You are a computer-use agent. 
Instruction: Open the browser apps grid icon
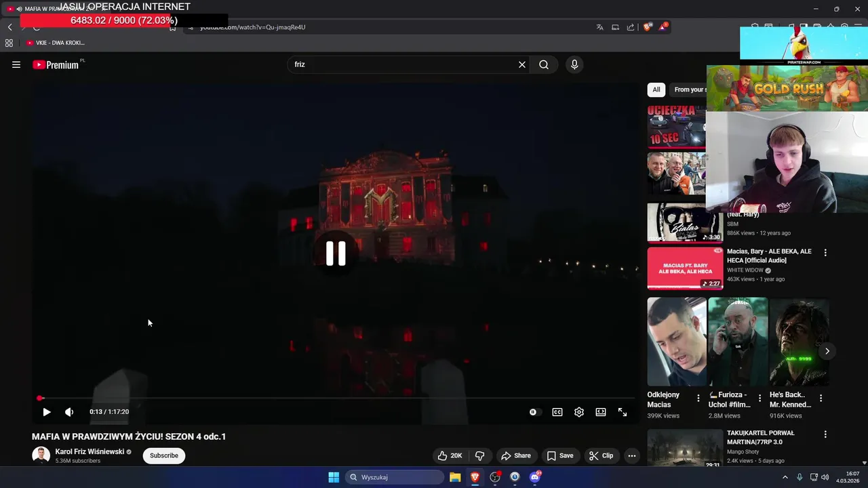pos(9,43)
